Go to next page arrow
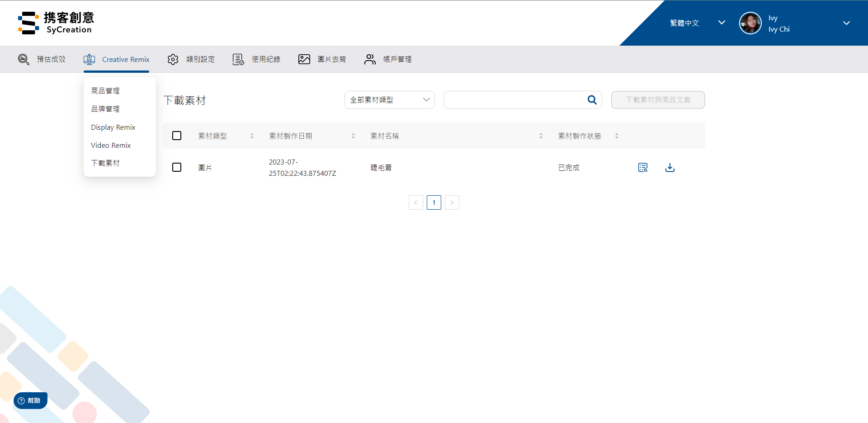868x423 pixels. (452, 202)
